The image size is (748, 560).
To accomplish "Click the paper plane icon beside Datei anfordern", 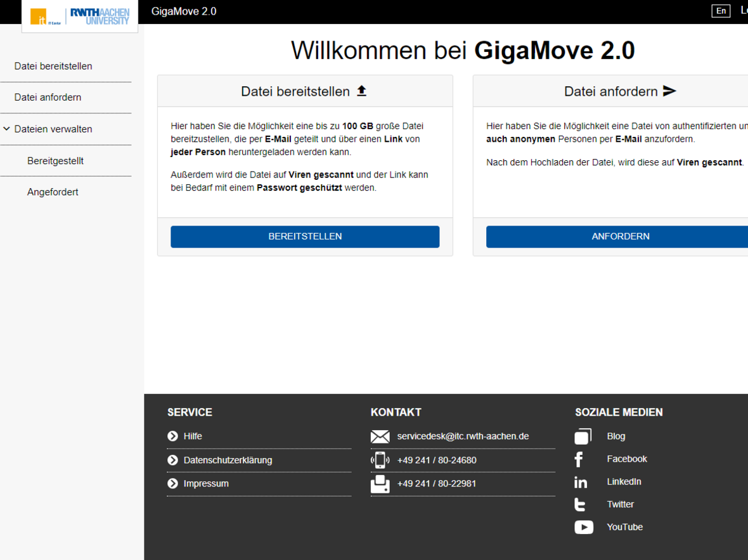I will [669, 91].
